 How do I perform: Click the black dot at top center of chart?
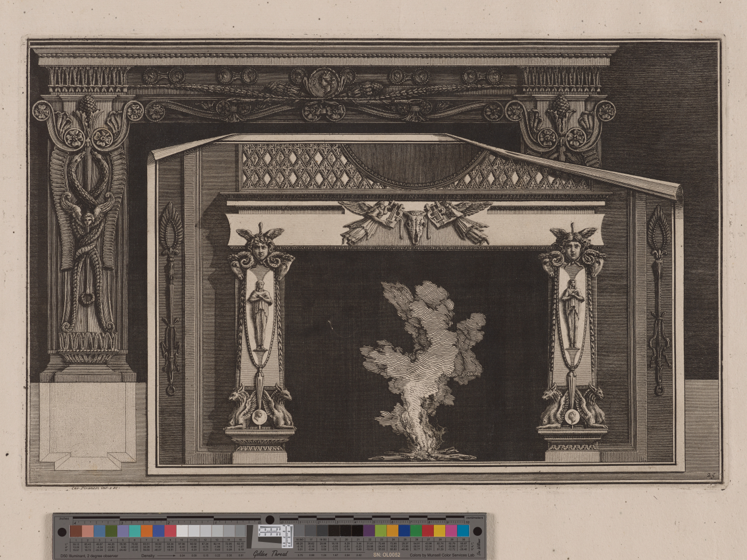270,519
